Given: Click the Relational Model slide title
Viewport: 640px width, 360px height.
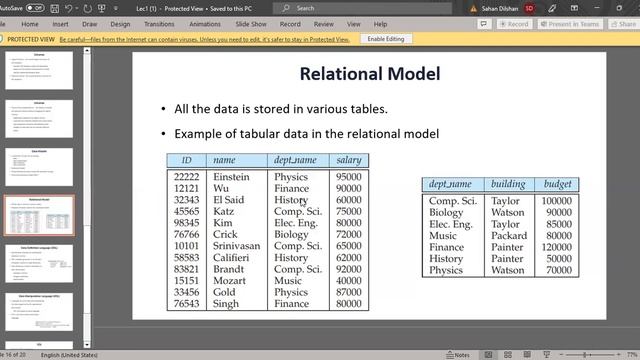Looking at the screenshot, I should point(370,74).
